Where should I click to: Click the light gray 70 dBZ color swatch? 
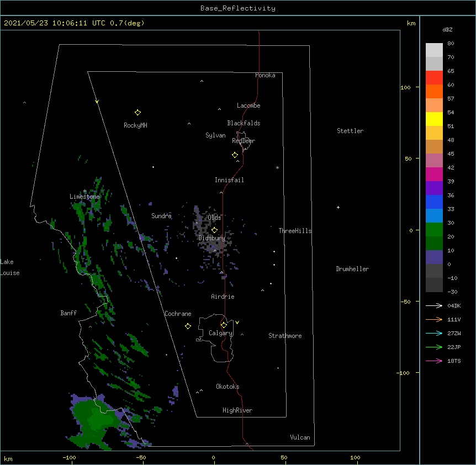coord(434,50)
